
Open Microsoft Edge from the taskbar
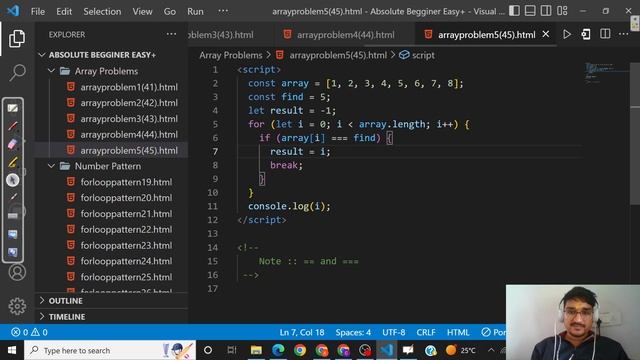click(278, 350)
